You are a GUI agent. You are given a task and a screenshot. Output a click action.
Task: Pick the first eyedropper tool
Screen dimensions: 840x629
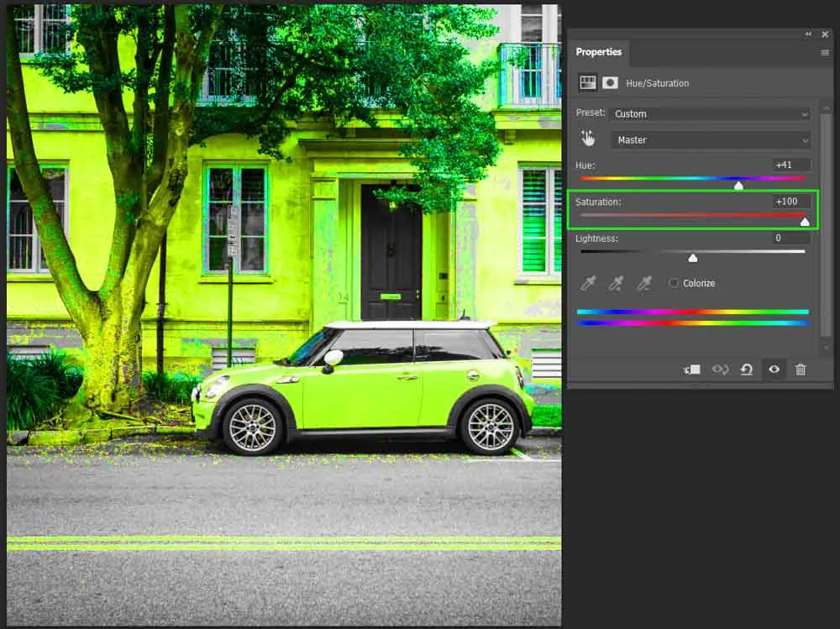click(x=588, y=284)
